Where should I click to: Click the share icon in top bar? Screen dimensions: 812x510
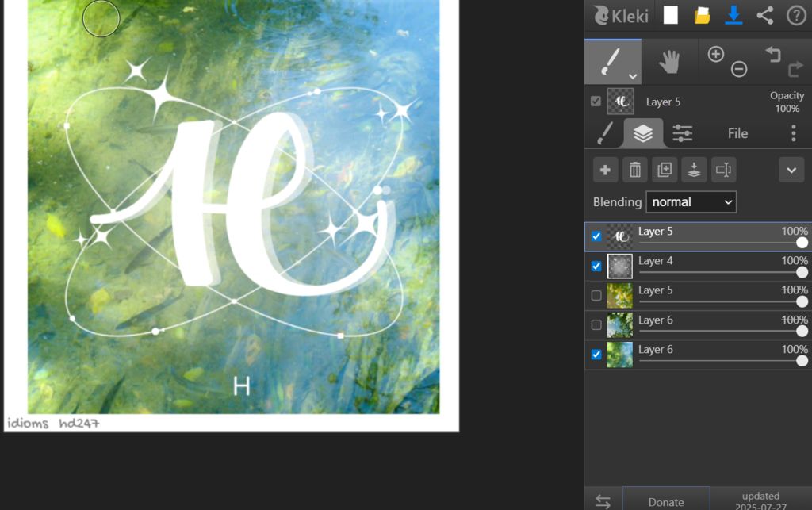(x=765, y=16)
